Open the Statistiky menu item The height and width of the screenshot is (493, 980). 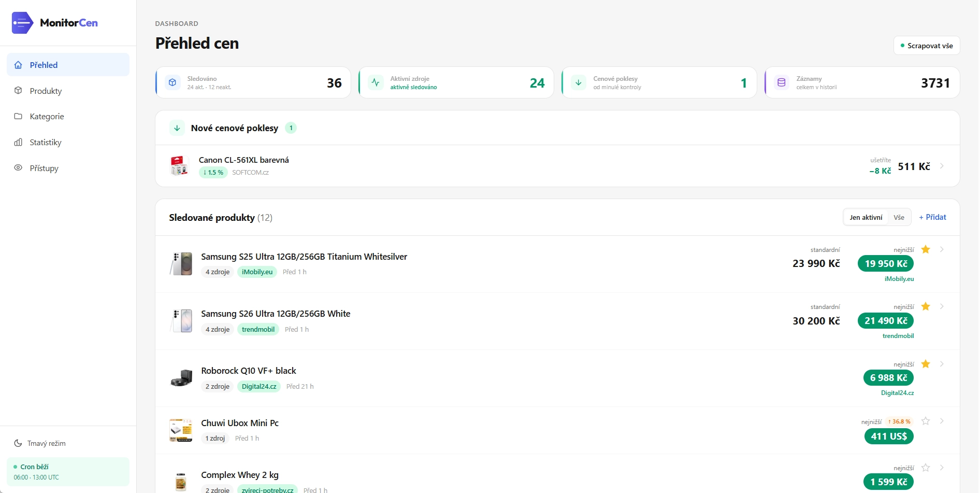pyautogui.click(x=68, y=142)
